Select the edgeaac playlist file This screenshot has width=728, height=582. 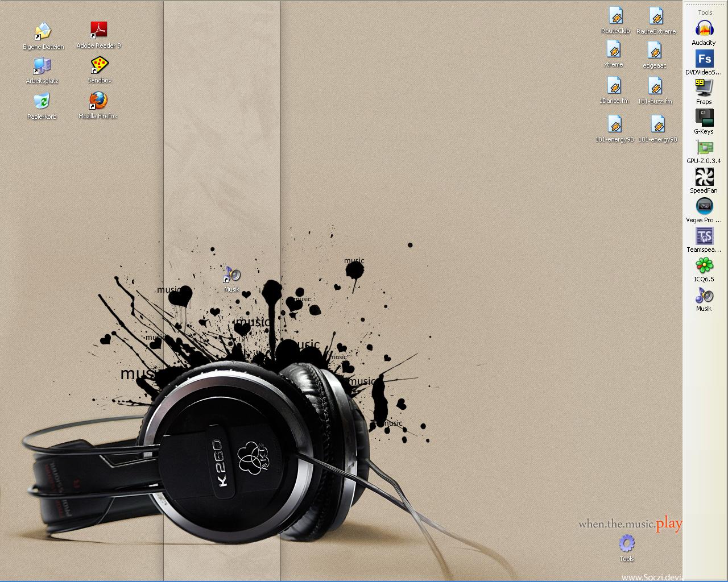[655, 51]
